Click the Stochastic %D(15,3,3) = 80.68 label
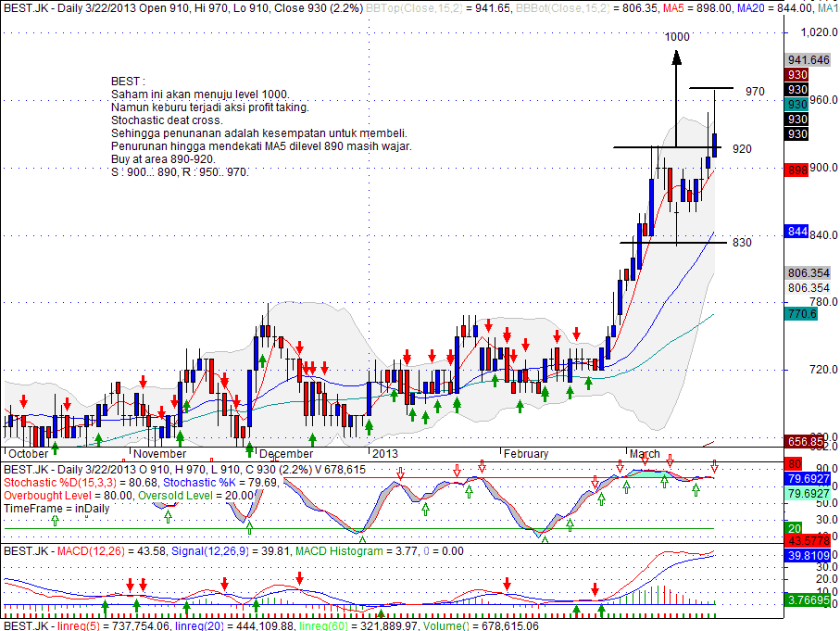 81,483
